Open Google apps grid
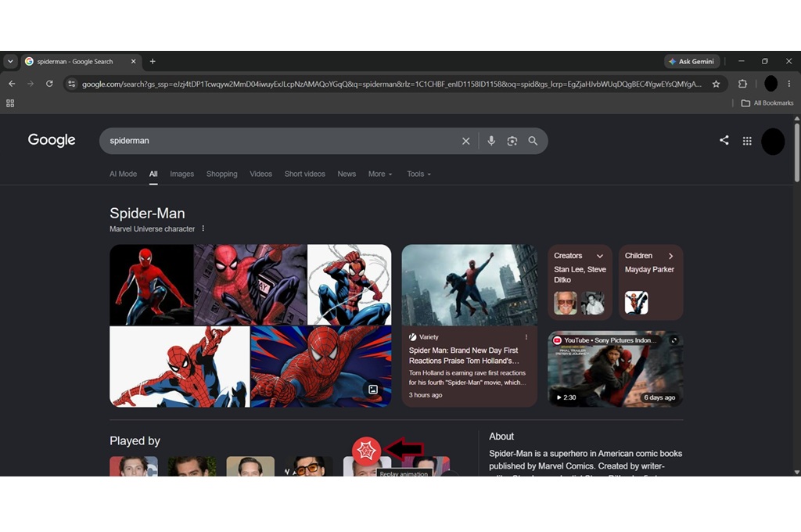This screenshot has width=801, height=532. point(747,141)
